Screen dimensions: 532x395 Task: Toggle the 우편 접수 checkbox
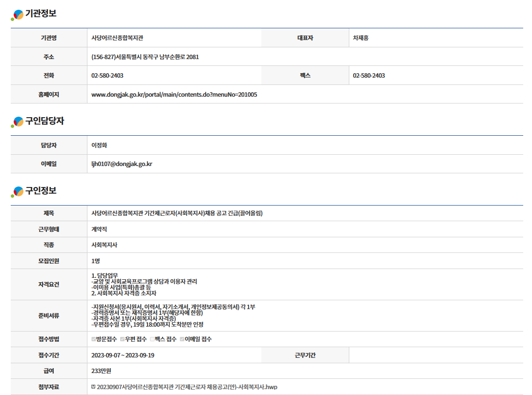tap(123, 339)
